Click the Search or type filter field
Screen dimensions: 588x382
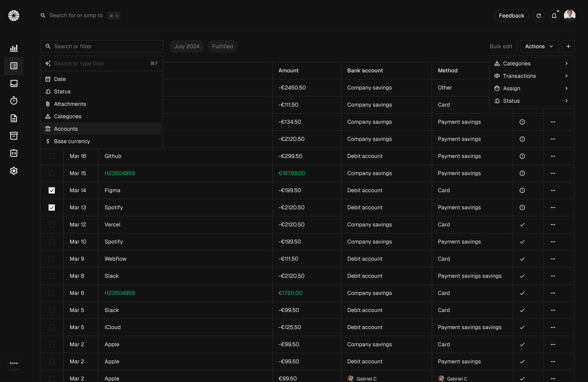point(99,64)
